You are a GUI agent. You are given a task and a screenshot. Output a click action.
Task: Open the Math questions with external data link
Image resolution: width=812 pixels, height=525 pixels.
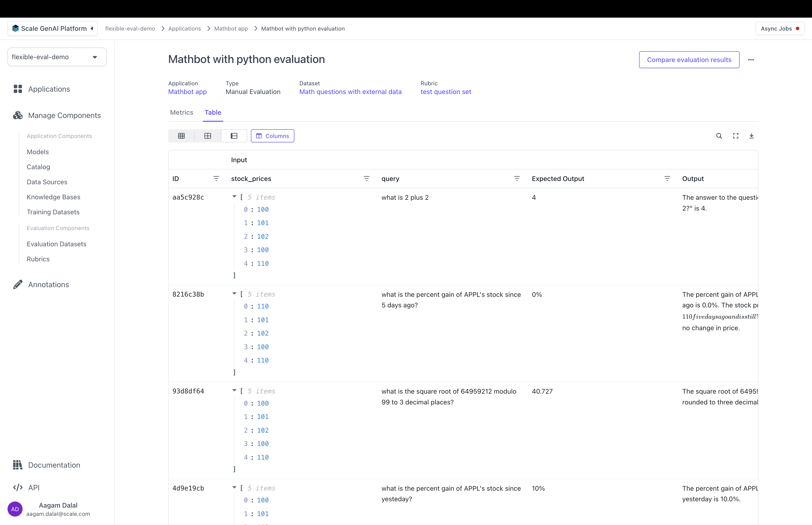tap(350, 92)
